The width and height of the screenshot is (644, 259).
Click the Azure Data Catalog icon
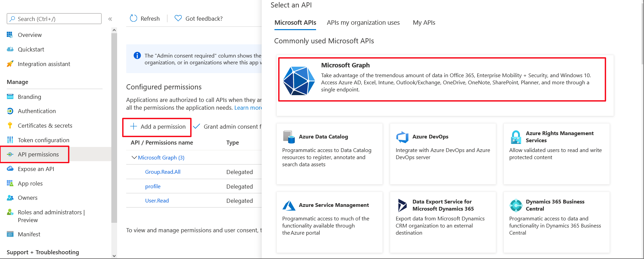(289, 137)
